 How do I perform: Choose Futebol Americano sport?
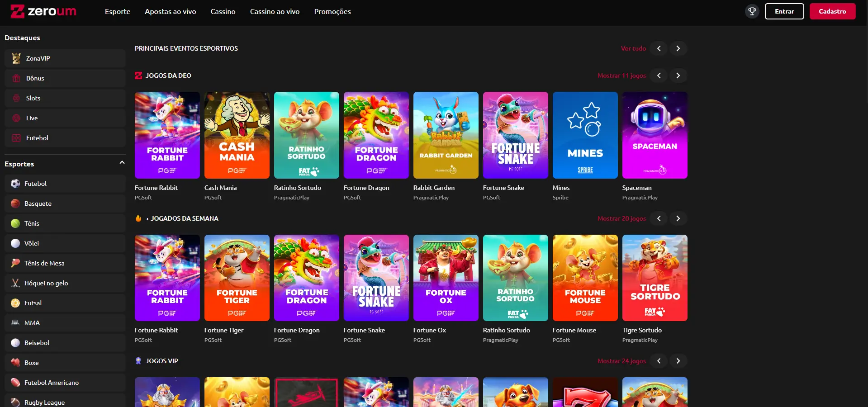click(x=65, y=383)
